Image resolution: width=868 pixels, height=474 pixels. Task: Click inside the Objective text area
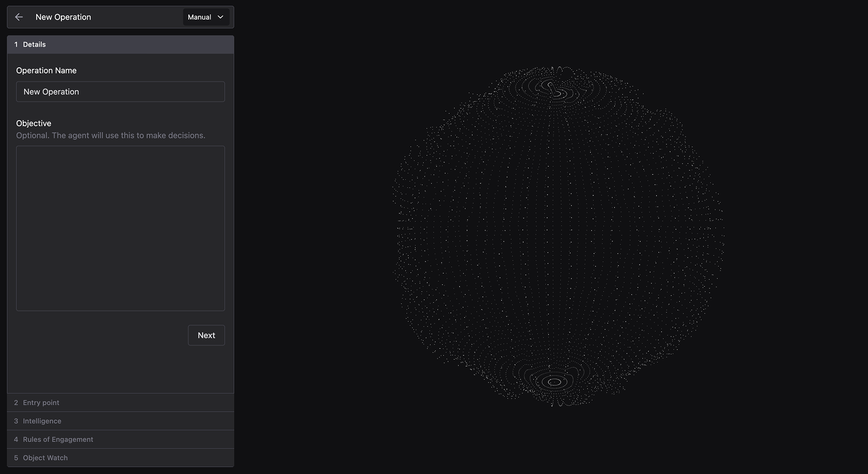(x=121, y=228)
